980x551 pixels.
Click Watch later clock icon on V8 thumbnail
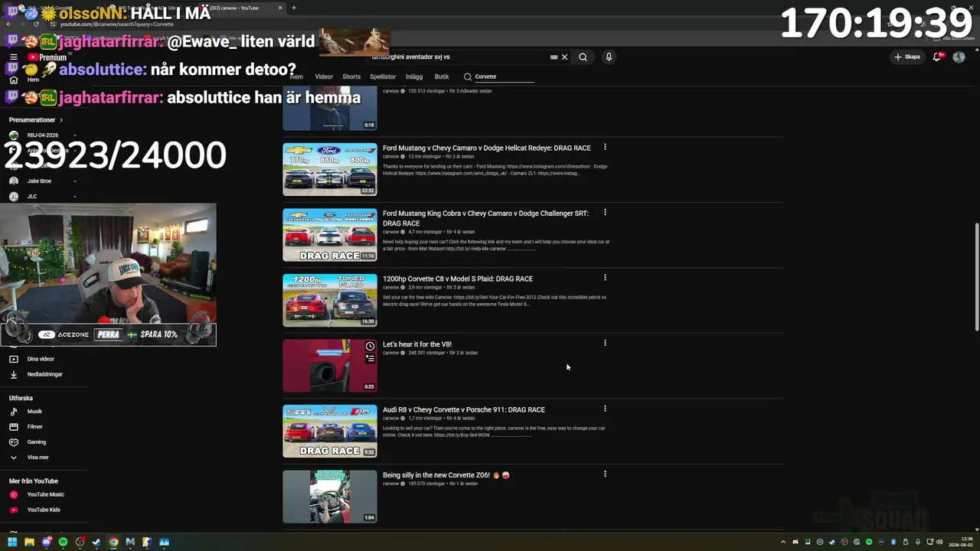click(370, 347)
